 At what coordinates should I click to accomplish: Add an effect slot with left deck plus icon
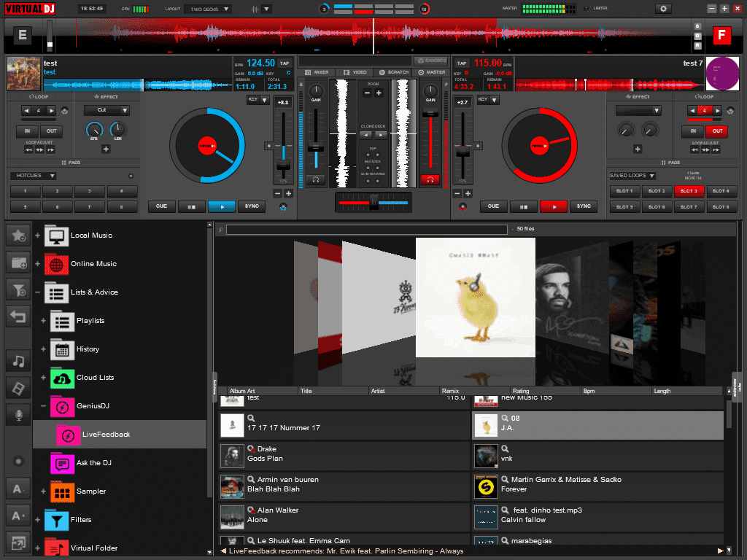click(106, 149)
